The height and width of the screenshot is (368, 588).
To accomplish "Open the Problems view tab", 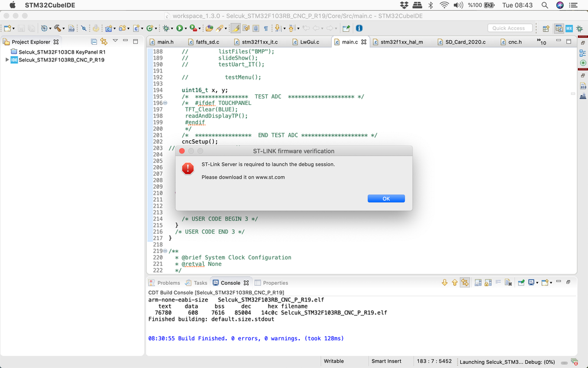I will (x=164, y=282).
